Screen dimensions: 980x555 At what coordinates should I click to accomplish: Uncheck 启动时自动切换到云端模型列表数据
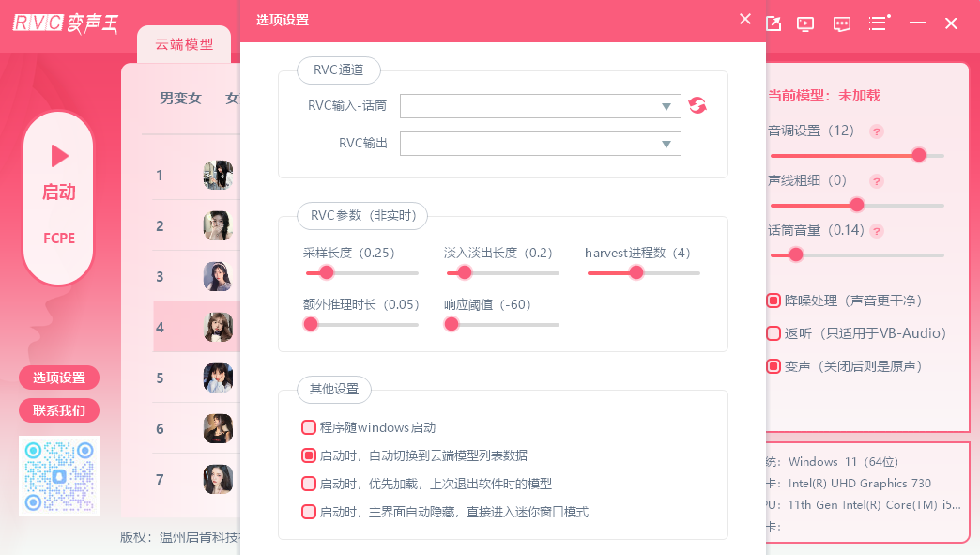tap(309, 455)
